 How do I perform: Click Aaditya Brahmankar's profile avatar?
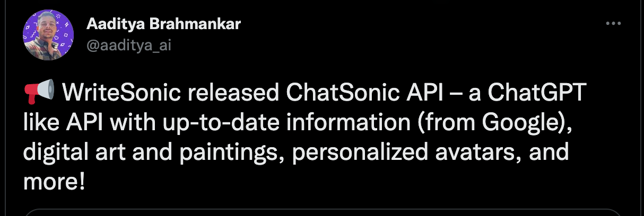coord(44,35)
